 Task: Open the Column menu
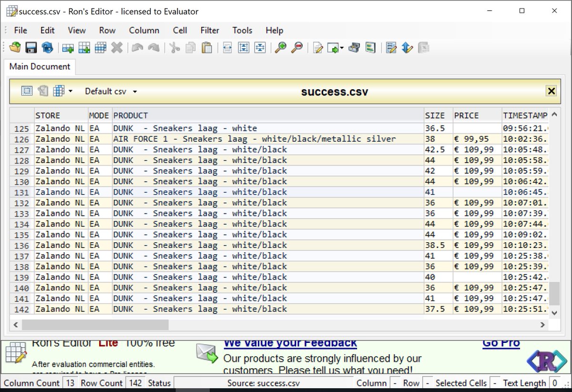point(144,30)
